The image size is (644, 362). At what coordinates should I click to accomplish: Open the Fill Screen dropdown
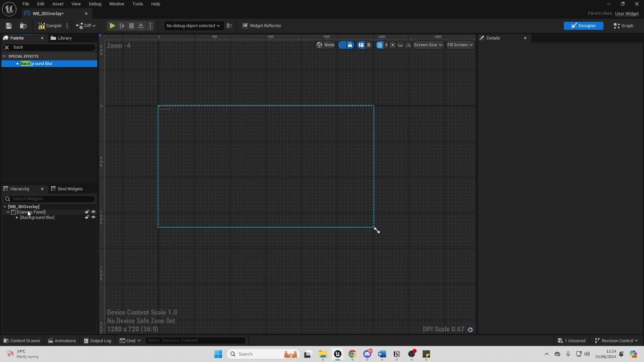(x=460, y=45)
